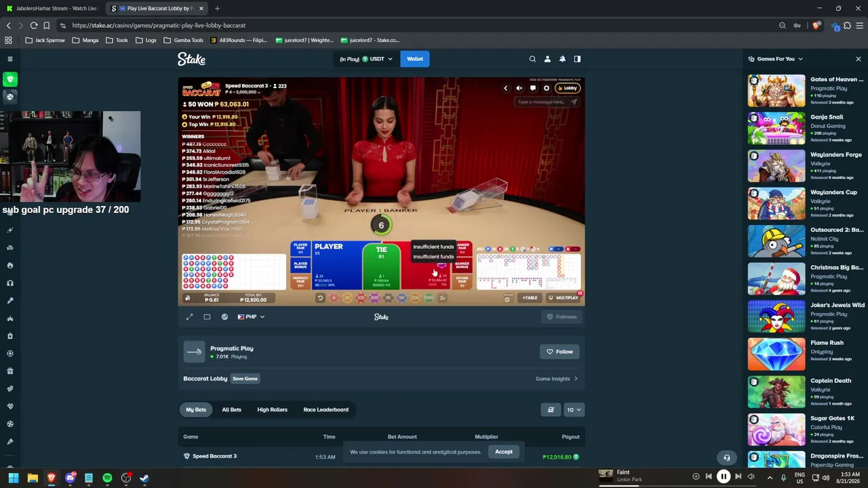This screenshot has height=488, width=868.
Task: Go back with the game's left arrow
Action: [x=505, y=88]
